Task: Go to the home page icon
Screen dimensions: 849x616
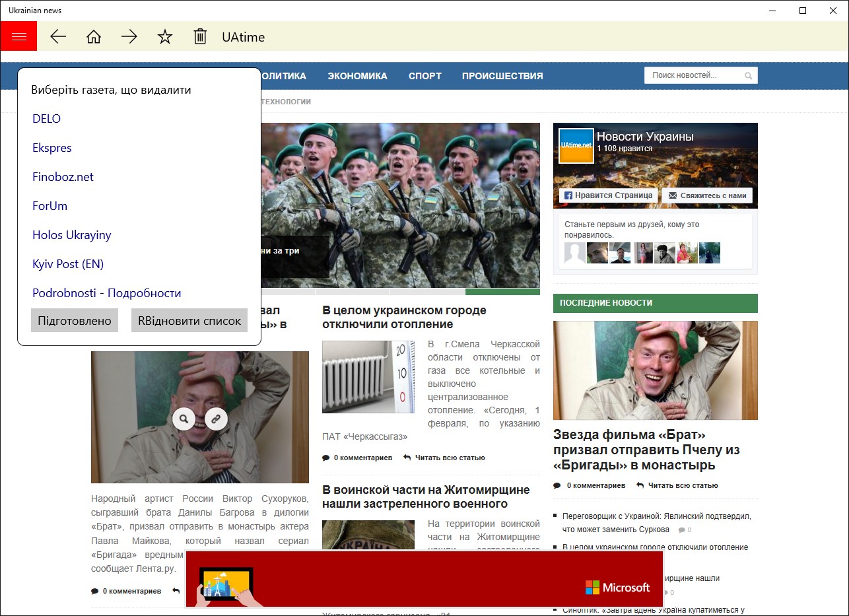Action: tap(94, 37)
